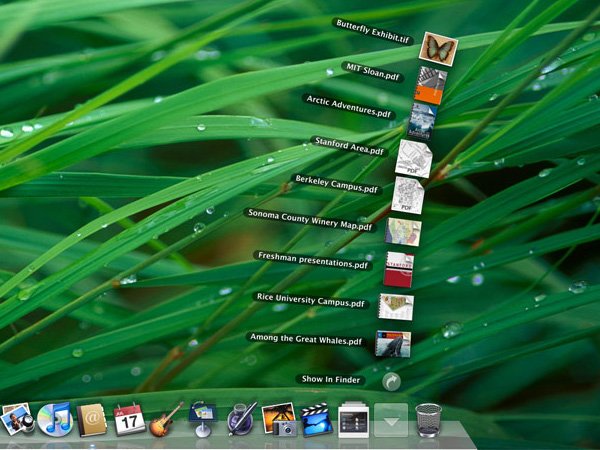Click the Show In Finder arrow icon
The width and height of the screenshot is (600, 450).
pyautogui.click(x=391, y=382)
